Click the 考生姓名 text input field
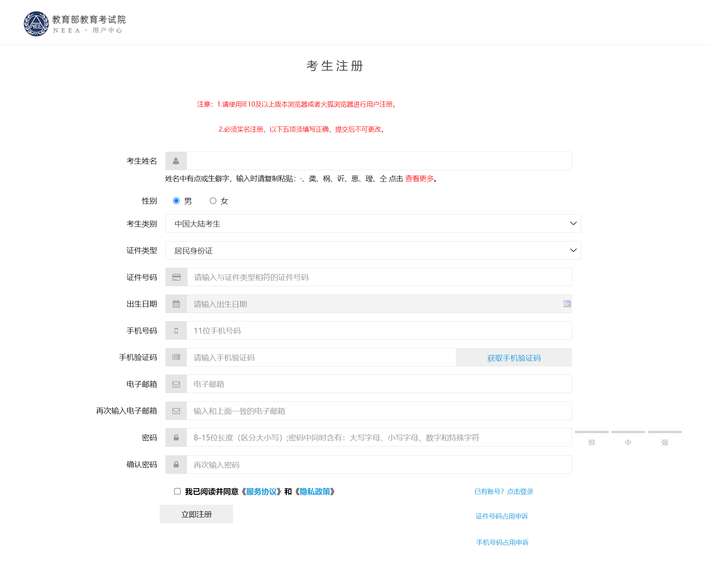 tap(378, 161)
